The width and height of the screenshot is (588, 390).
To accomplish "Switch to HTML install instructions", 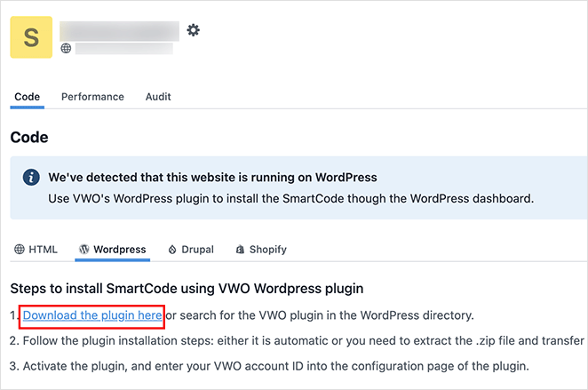I will 43,250.
